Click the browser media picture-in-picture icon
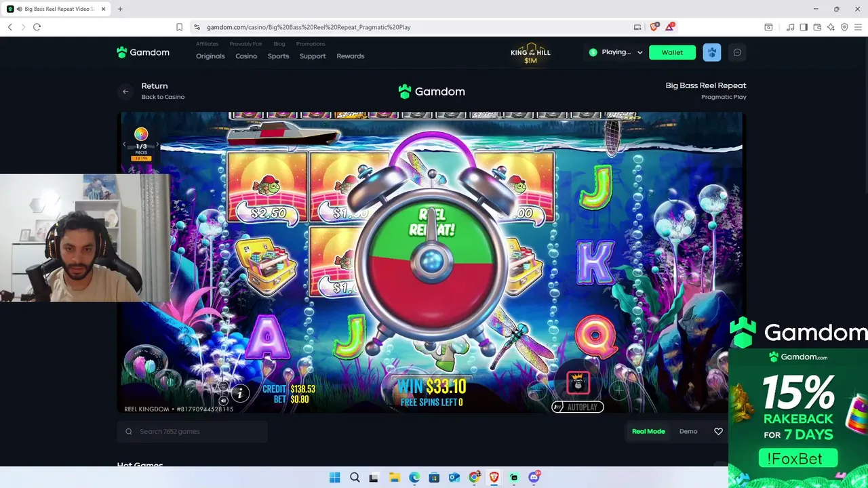This screenshot has width=868, height=488. [637, 27]
